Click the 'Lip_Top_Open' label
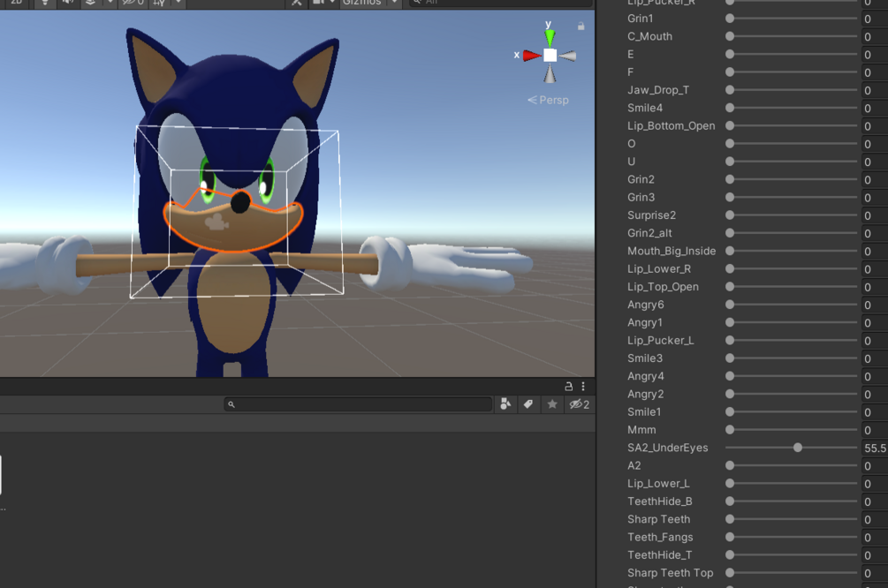The image size is (888, 588). tap(663, 287)
